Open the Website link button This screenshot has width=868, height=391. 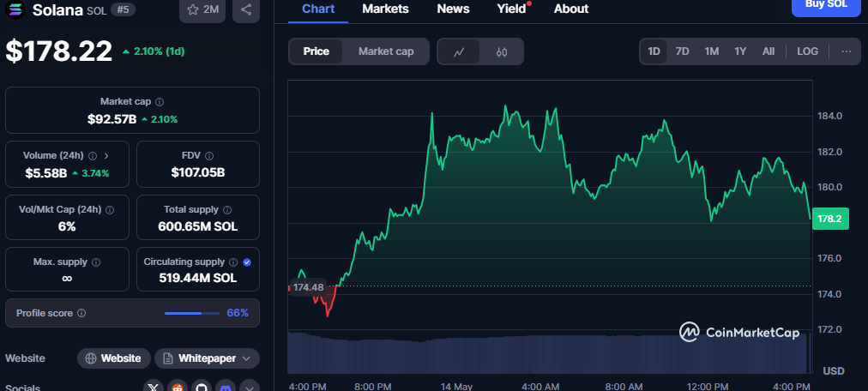coord(113,358)
